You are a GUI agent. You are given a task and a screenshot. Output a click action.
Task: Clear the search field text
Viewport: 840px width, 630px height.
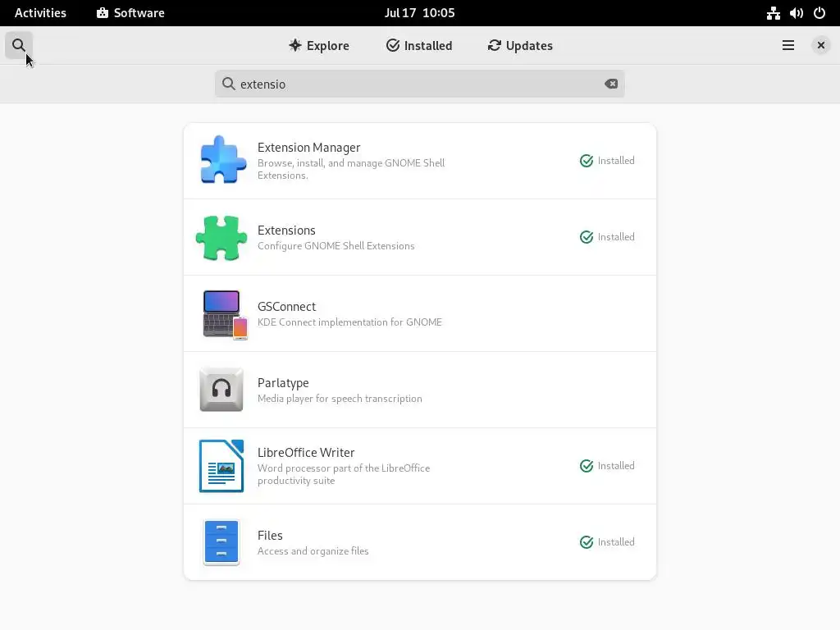click(611, 84)
